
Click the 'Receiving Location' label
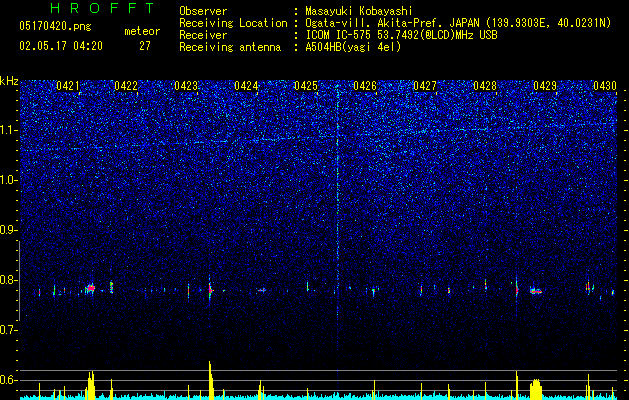pos(233,23)
